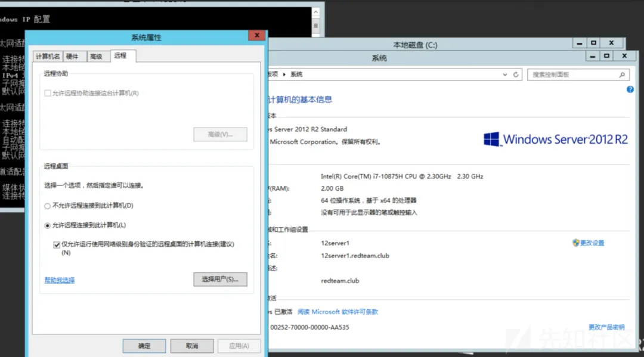Click the 12server1.redteam.club full computer name
The image size is (644, 357).
(355, 256)
